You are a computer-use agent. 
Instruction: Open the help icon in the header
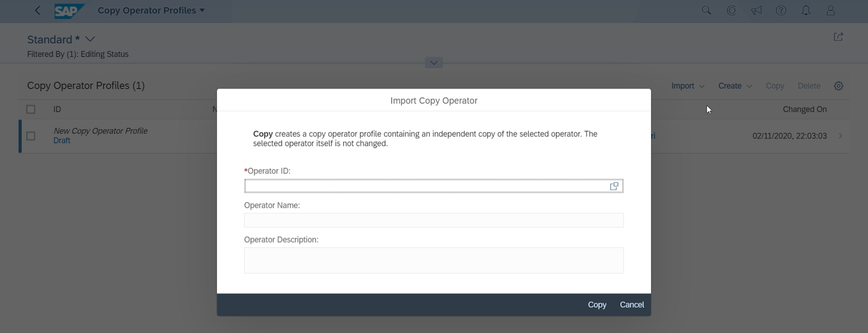[x=781, y=10]
